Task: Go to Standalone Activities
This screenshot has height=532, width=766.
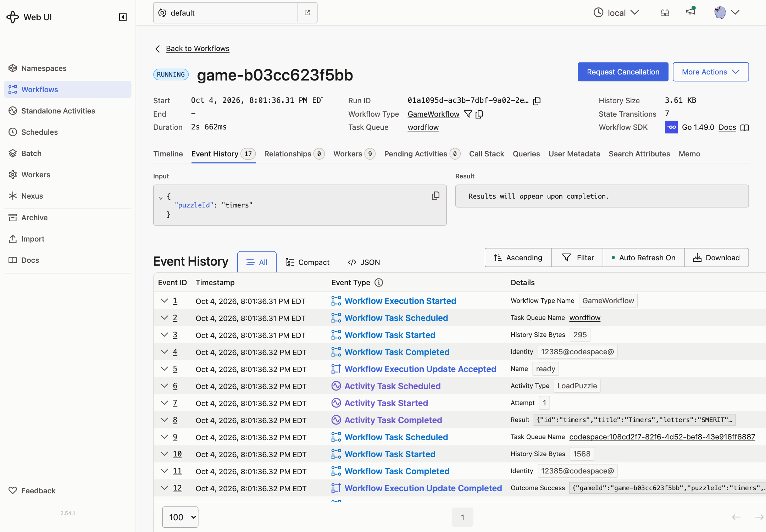Action: pyautogui.click(x=68, y=111)
